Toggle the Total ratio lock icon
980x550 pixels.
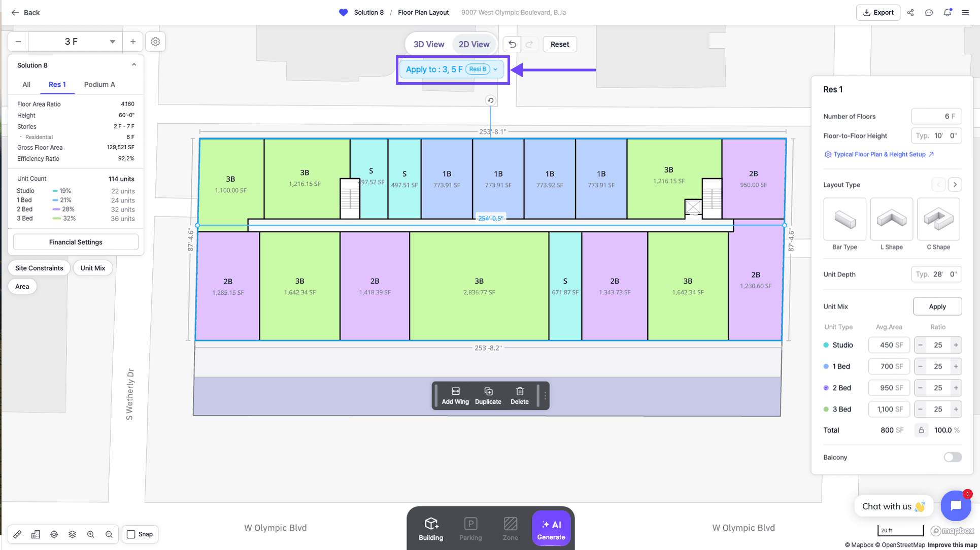pos(921,430)
